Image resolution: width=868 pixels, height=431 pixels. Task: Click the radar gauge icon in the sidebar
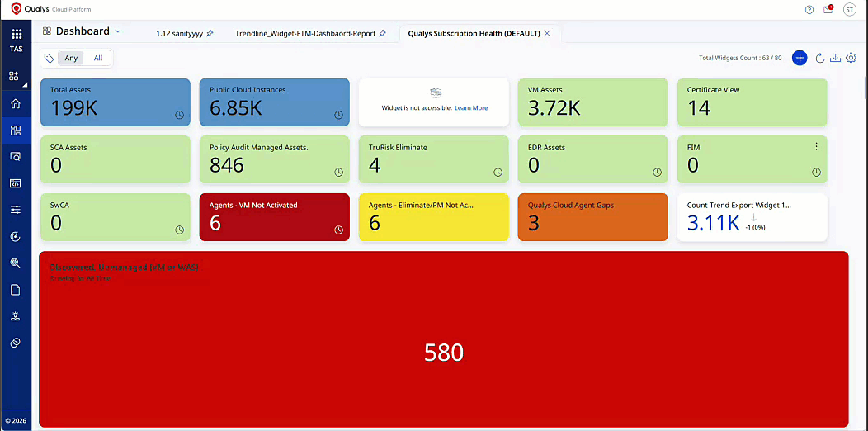point(16,236)
